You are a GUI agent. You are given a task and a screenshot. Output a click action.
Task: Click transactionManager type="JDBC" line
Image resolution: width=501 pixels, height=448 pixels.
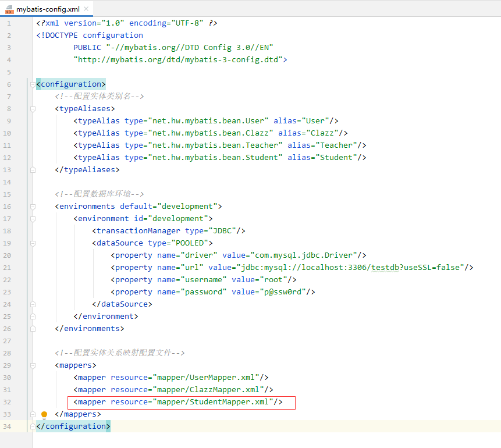(169, 231)
